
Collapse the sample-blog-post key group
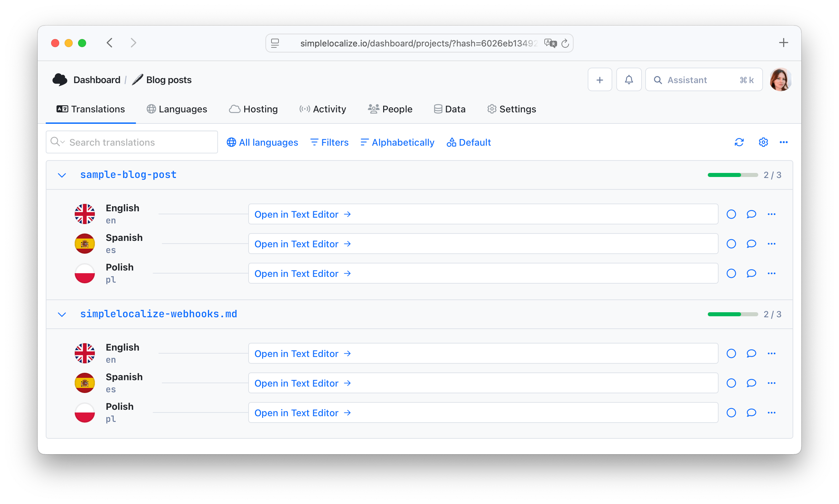pyautogui.click(x=62, y=175)
